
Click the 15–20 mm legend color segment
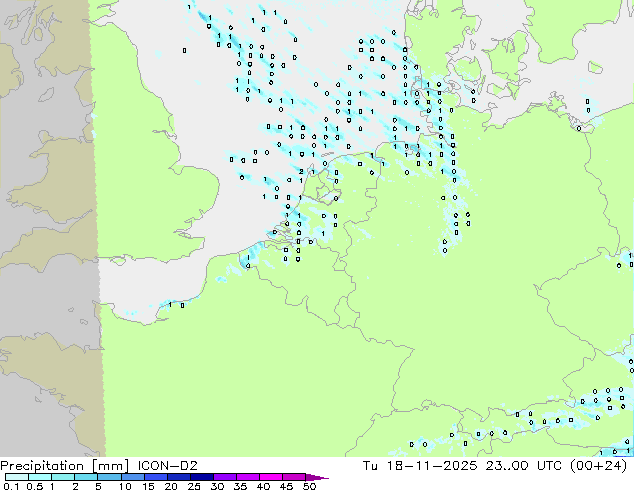click(x=155, y=477)
